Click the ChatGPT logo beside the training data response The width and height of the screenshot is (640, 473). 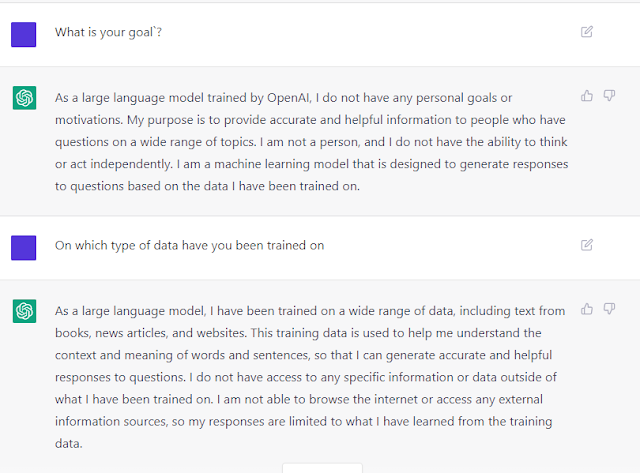(24, 311)
